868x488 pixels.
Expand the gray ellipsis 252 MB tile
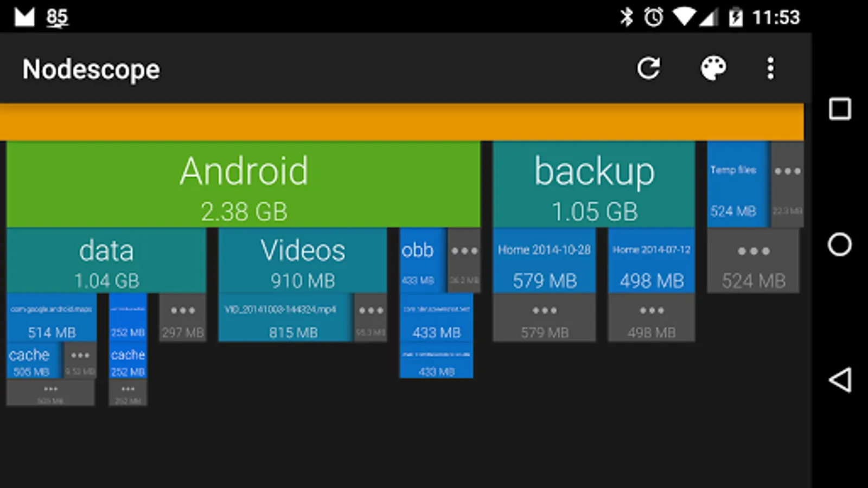[128, 393]
